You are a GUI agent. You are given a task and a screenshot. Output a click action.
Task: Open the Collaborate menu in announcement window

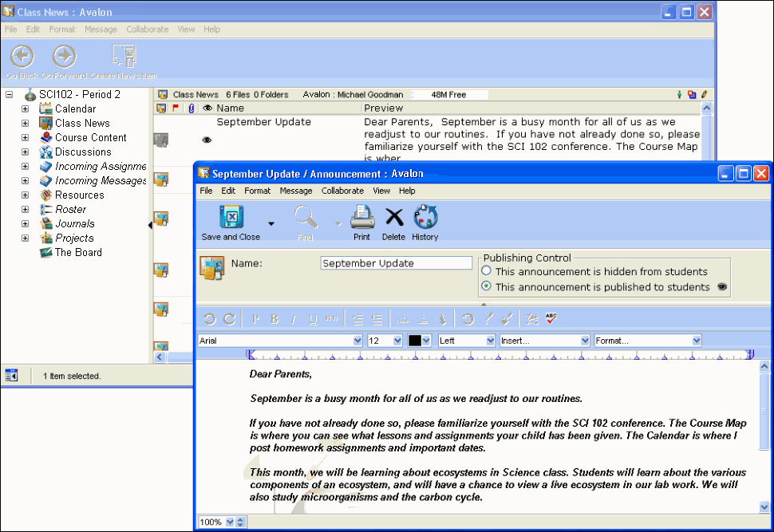click(342, 191)
